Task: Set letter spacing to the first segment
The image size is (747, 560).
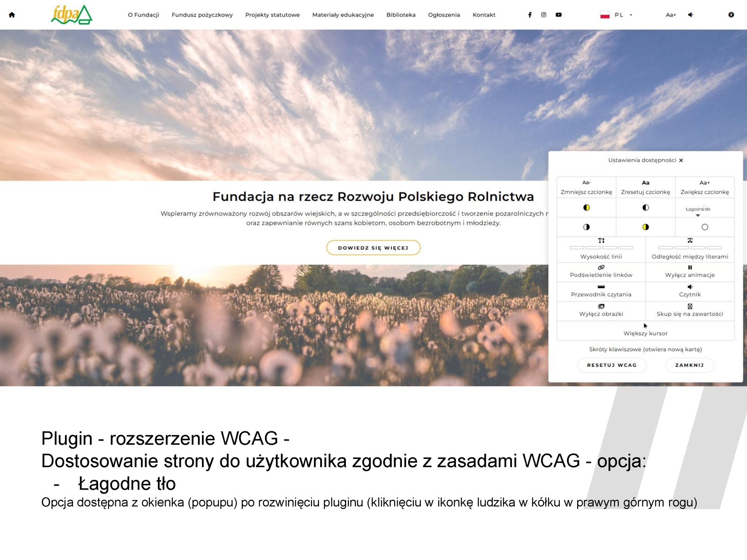Action: pyautogui.click(x=666, y=248)
